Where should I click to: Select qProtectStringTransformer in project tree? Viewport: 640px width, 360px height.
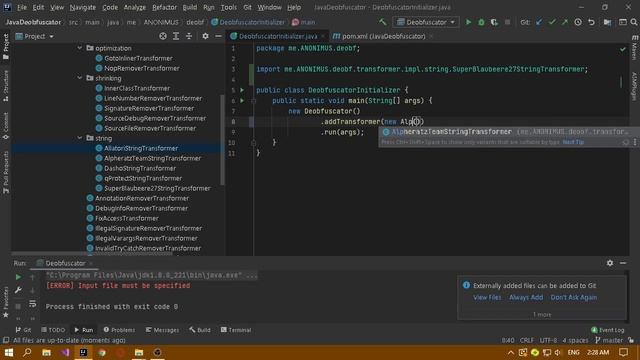(x=143, y=178)
